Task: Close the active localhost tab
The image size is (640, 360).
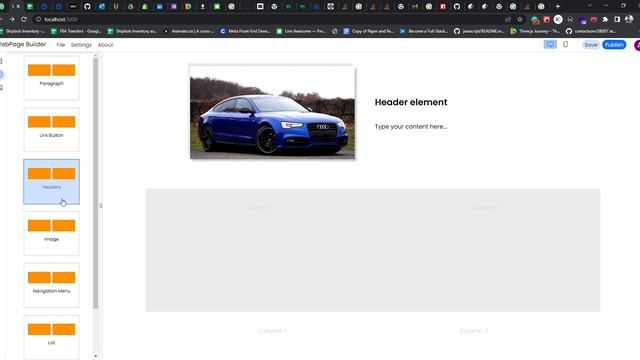Action: (x=18, y=7)
